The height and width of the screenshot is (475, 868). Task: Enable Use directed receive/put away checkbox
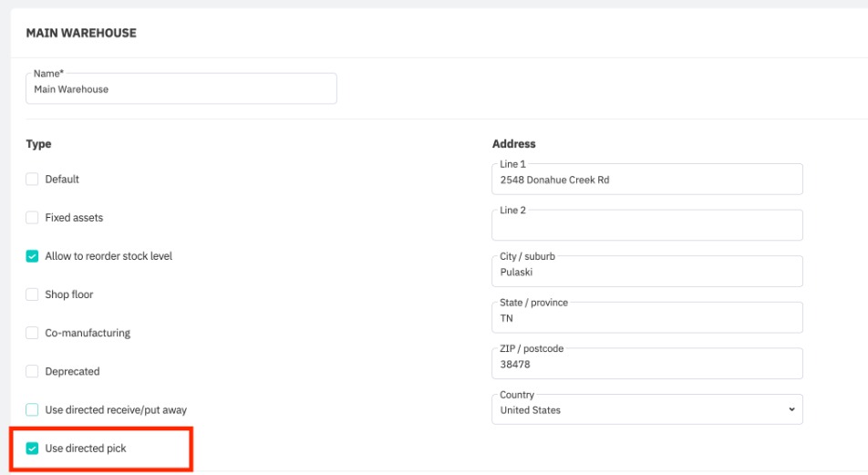pos(33,410)
